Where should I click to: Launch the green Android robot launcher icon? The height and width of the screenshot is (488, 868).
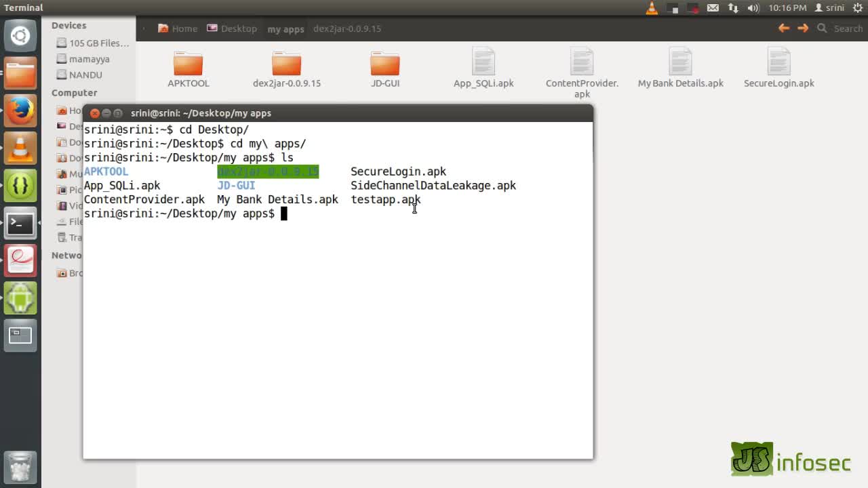(x=20, y=297)
